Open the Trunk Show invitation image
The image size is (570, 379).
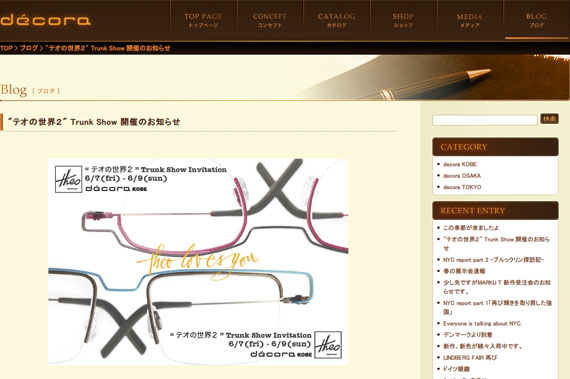198,262
